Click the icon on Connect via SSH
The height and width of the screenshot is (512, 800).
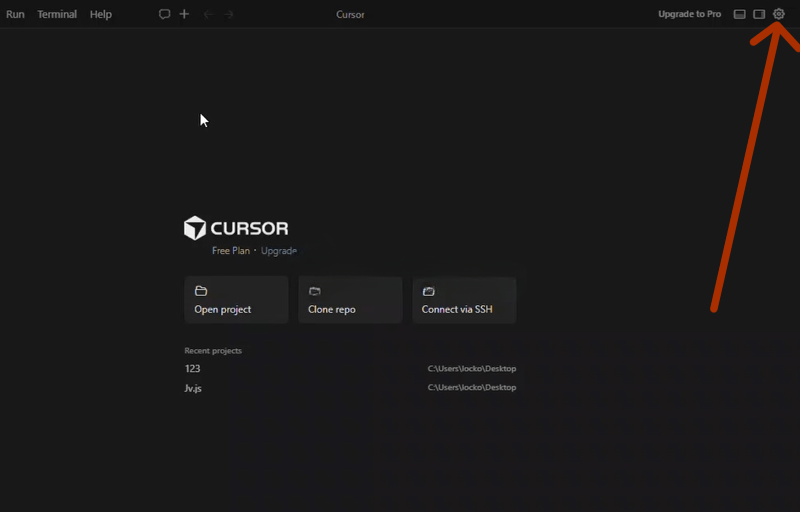coord(429,291)
